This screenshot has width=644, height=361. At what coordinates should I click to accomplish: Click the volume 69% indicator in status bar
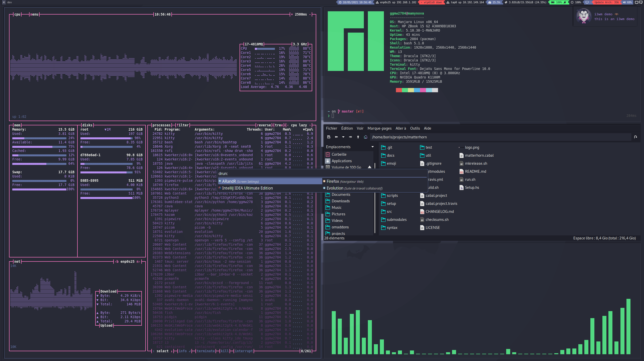pos(628,2)
